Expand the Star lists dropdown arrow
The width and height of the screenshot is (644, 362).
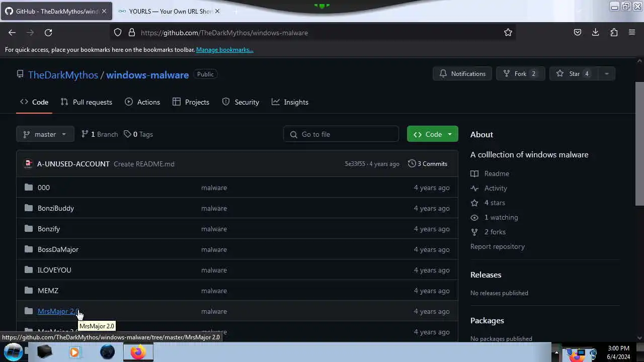click(x=606, y=74)
